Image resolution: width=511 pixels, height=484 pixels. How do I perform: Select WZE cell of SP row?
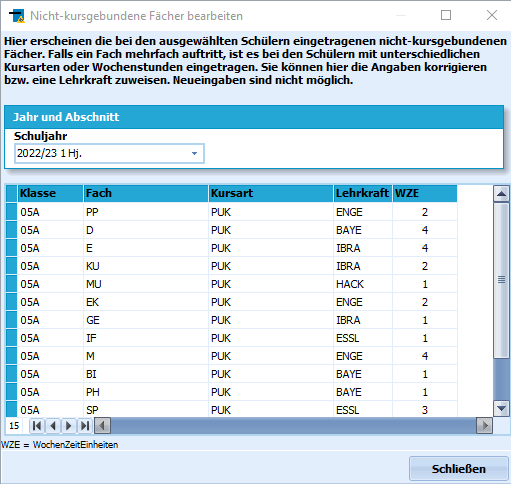point(425,410)
